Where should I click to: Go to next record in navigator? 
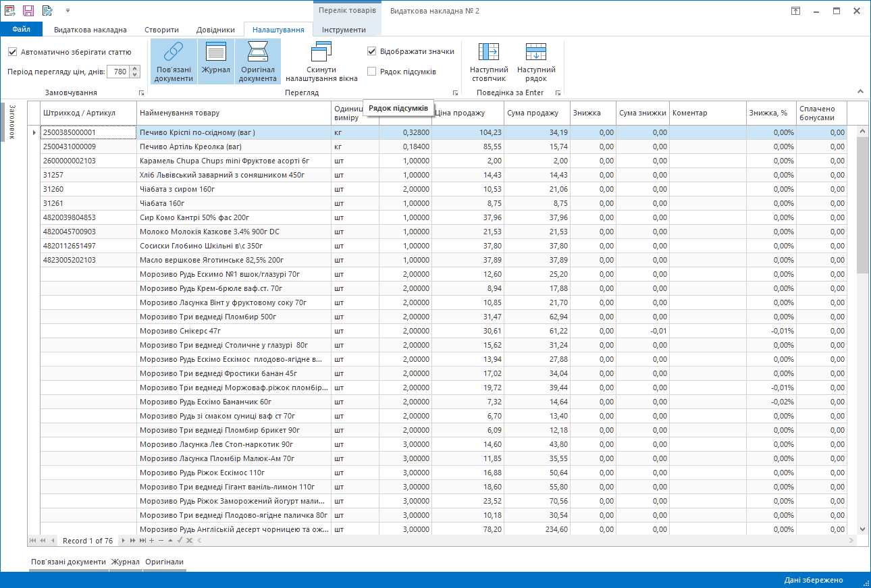tap(123, 541)
